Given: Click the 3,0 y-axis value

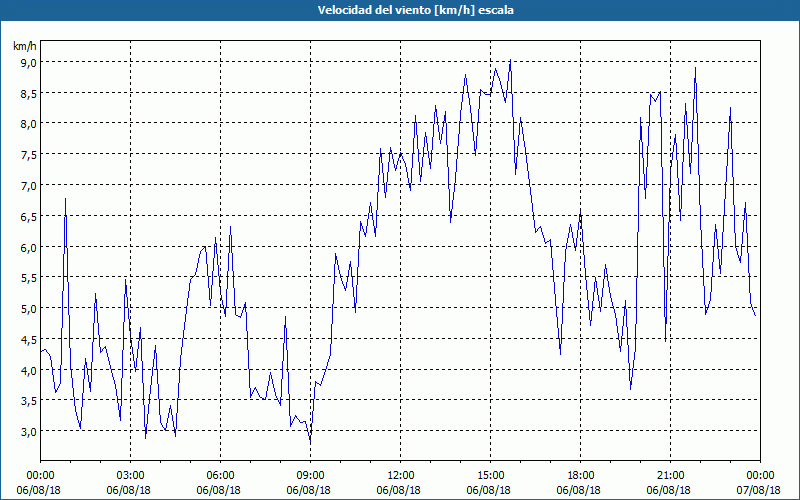Looking at the screenshot, I should pos(30,432).
